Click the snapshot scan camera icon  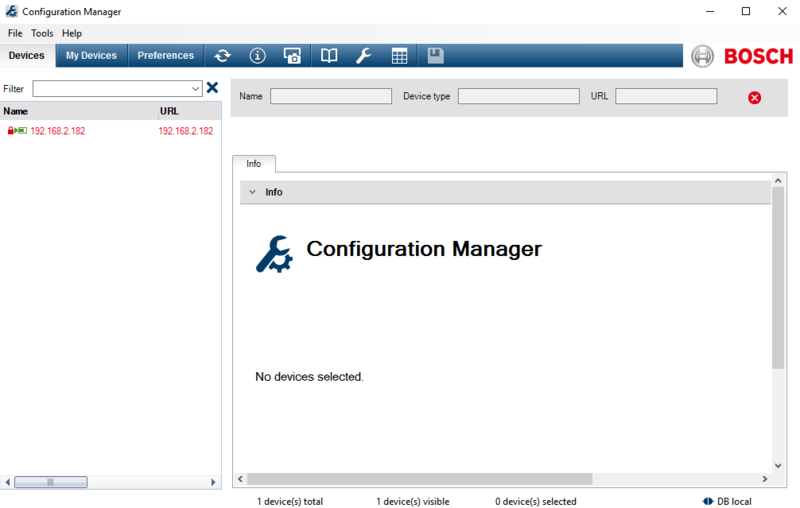pyautogui.click(x=292, y=56)
